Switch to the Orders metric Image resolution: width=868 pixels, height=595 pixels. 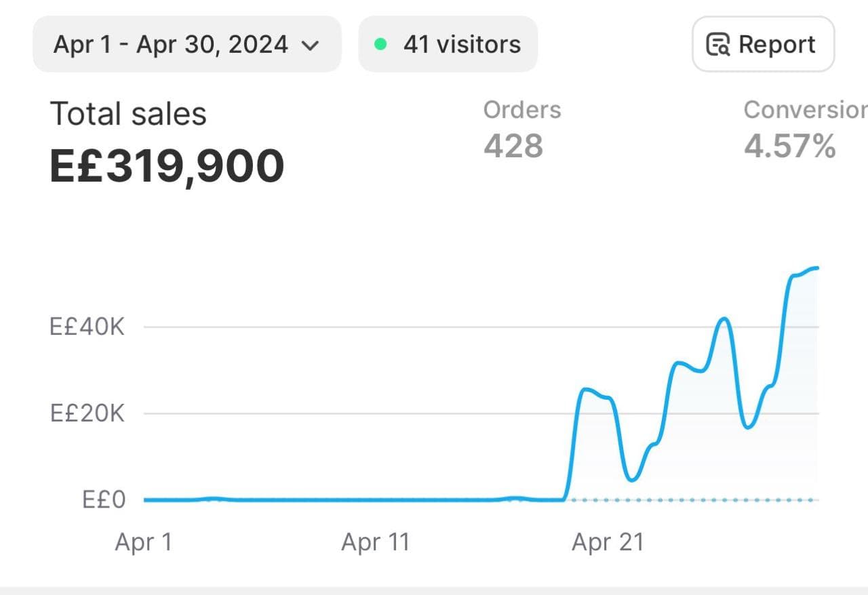point(521,110)
